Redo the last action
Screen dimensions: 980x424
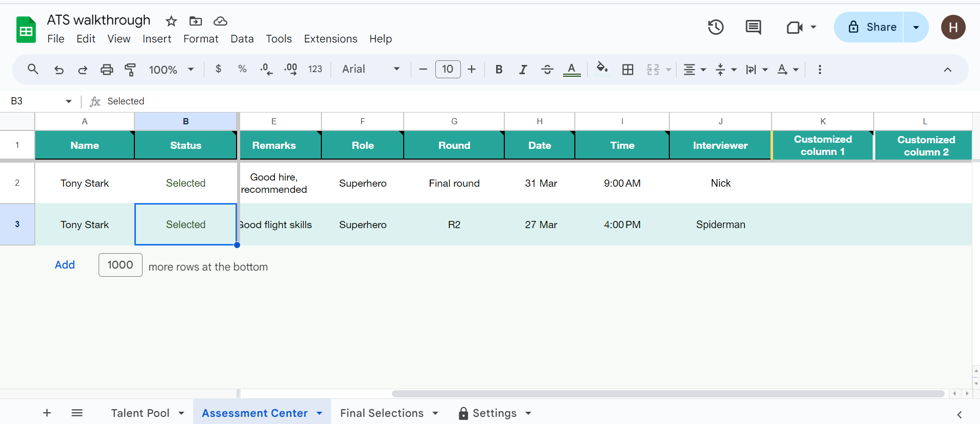click(x=82, y=70)
